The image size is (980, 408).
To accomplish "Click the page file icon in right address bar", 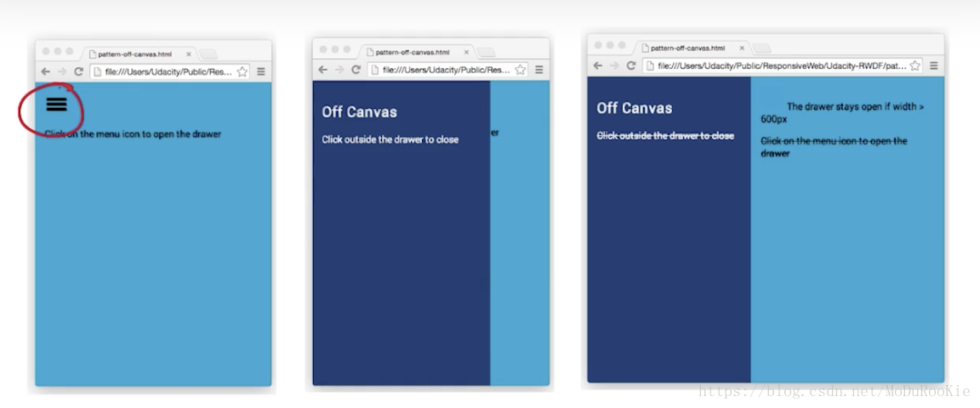I will 650,65.
